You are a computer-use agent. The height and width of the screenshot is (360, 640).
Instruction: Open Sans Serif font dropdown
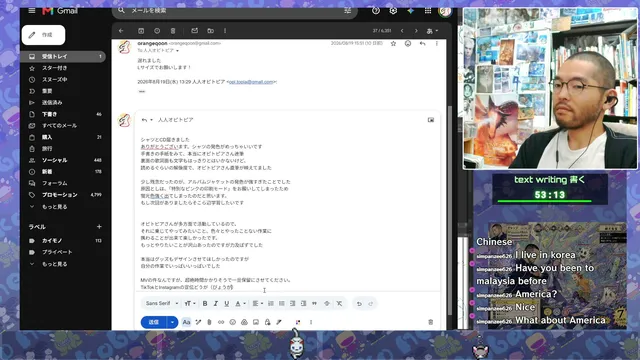click(162, 303)
